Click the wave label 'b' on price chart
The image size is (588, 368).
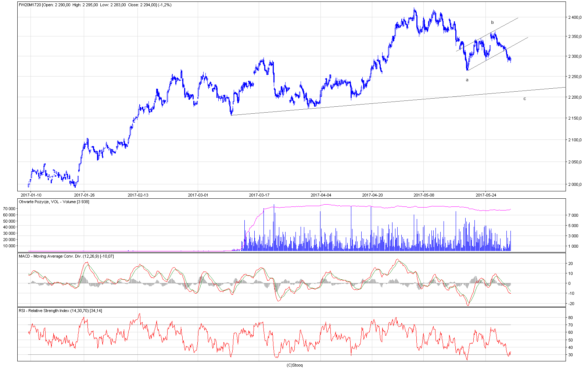pos(492,22)
